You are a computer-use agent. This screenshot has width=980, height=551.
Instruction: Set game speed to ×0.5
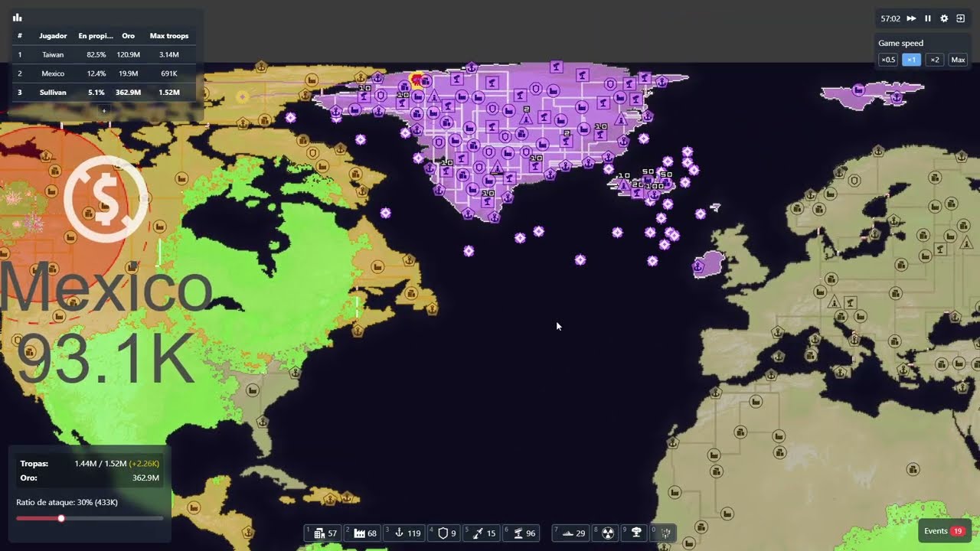888,60
